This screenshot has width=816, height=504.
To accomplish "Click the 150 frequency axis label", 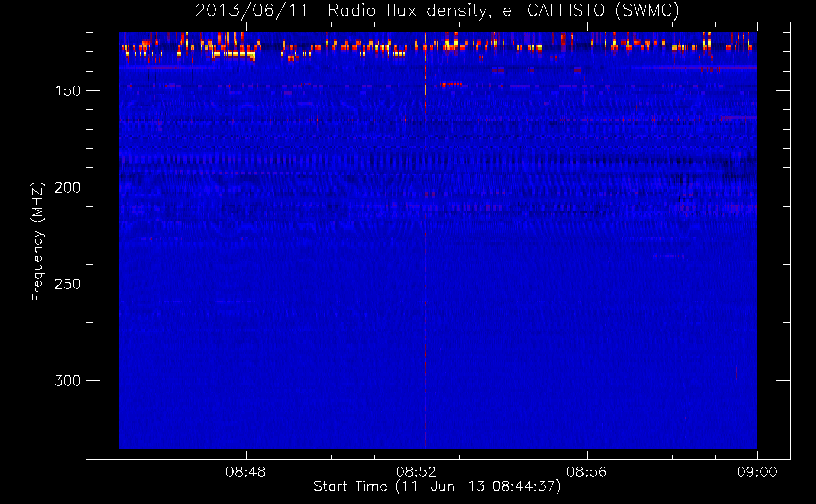I will (68, 91).
